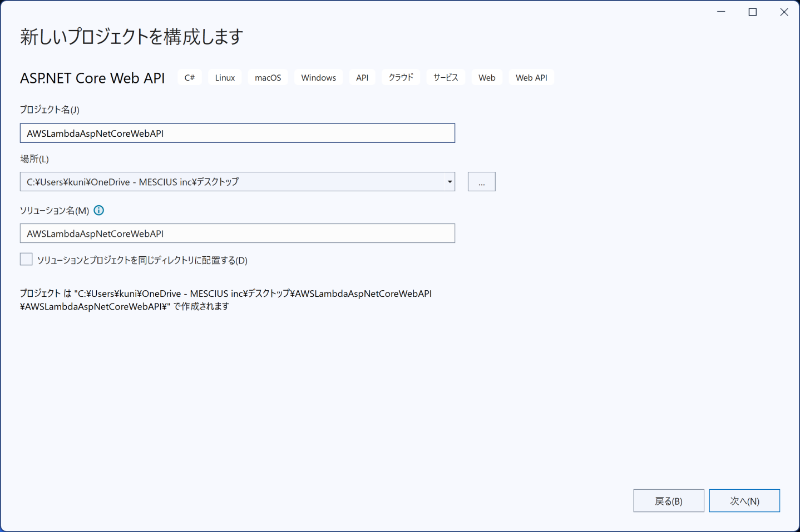Go back with the 戻る(B) button

click(669, 501)
